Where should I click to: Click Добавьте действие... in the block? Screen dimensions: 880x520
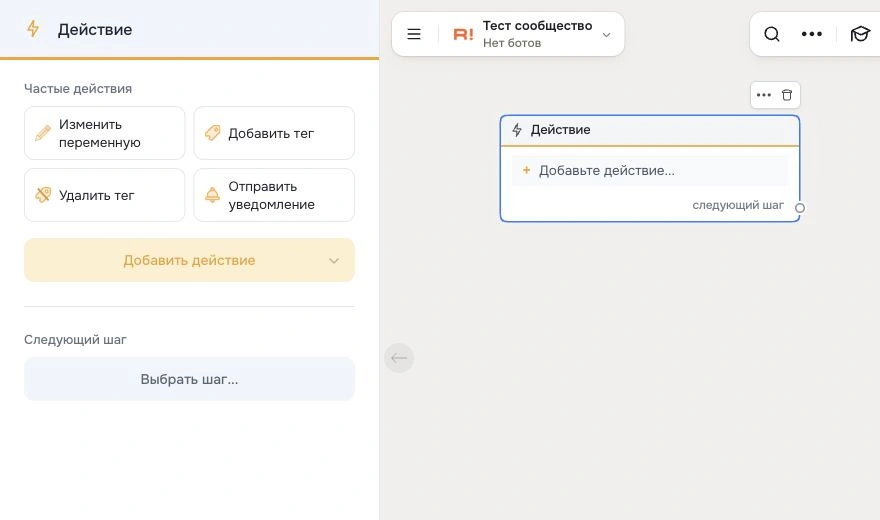(649, 171)
